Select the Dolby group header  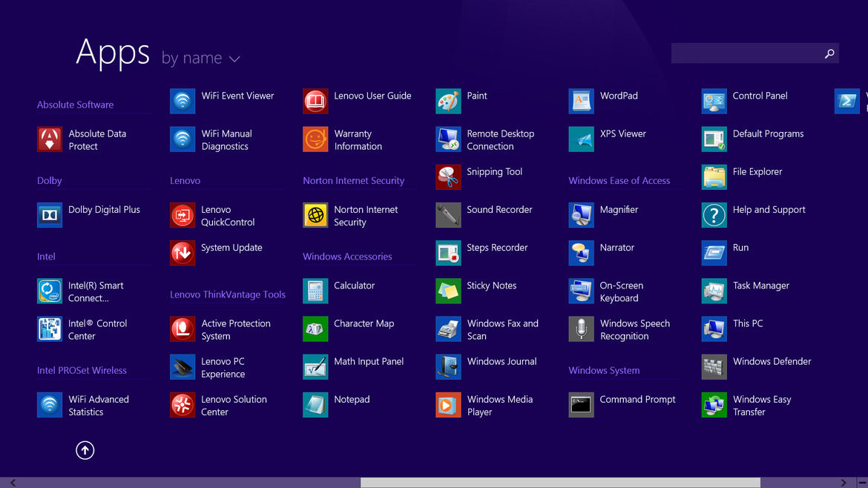click(49, 180)
